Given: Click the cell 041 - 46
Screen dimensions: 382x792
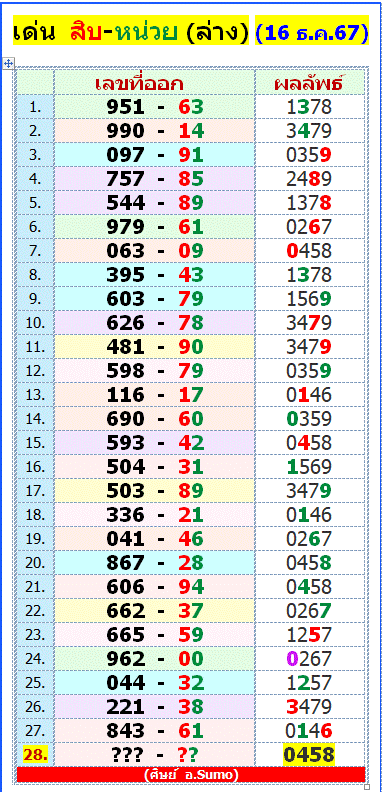Looking at the screenshot, I should point(154,538).
